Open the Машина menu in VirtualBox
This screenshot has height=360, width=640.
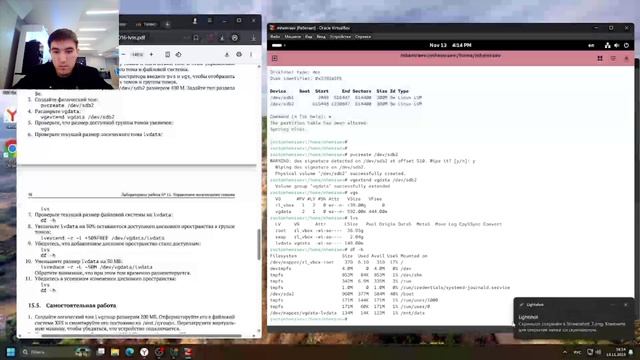(x=292, y=37)
